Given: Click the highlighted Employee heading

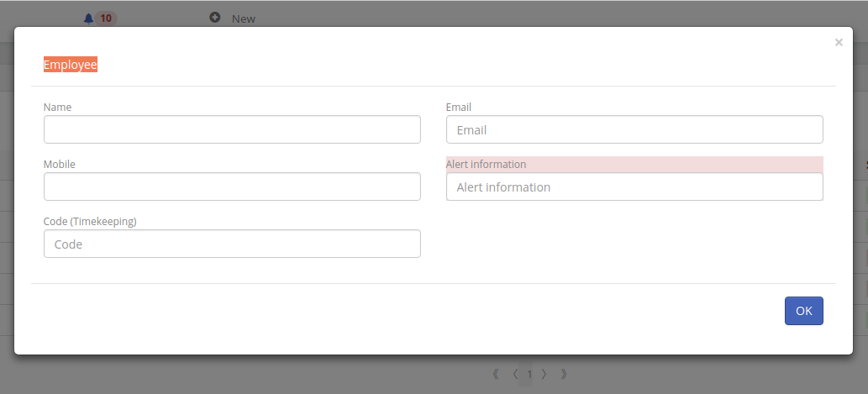Looking at the screenshot, I should coord(71,65).
